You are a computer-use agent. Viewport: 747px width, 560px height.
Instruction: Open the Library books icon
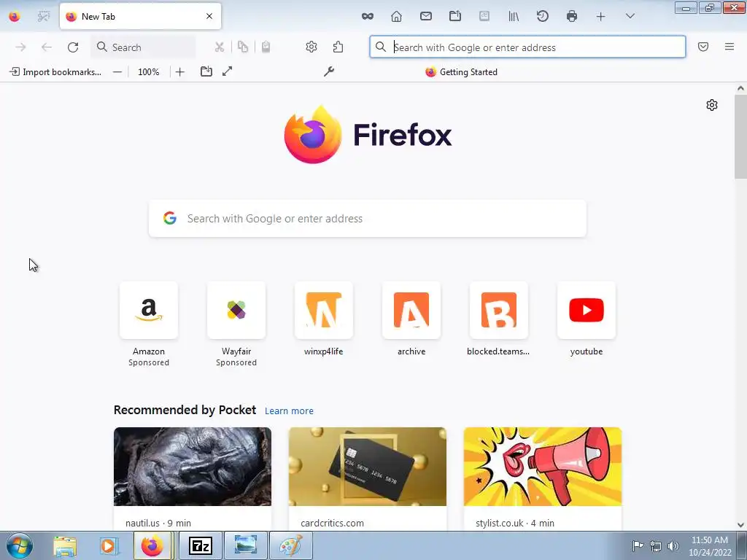click(x=514, y=17)
